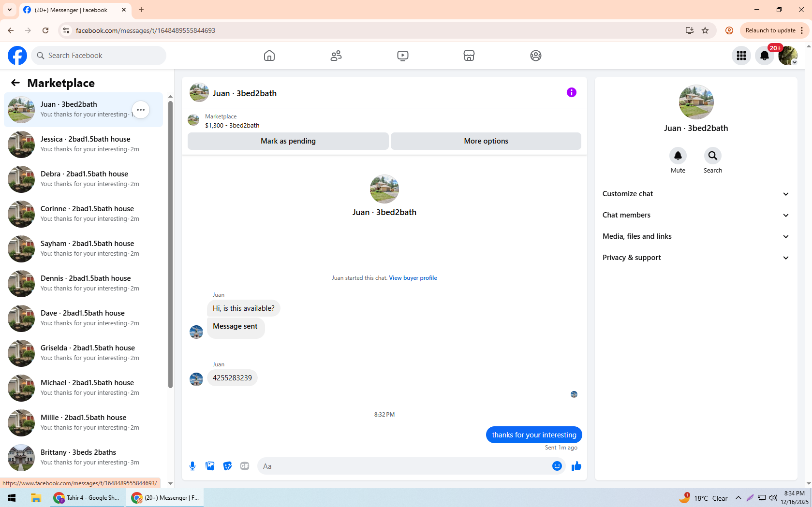Image resolution: width=812 pixels, height=507 pixels.
Task: Click the 4255283239 message from Juan
Action: (x=232, y=378)
